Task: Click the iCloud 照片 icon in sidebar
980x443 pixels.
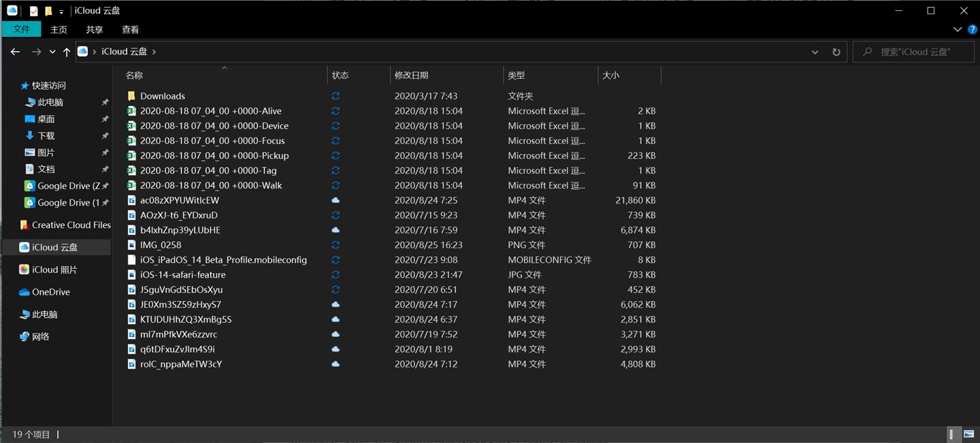Action: coord(24,269)
